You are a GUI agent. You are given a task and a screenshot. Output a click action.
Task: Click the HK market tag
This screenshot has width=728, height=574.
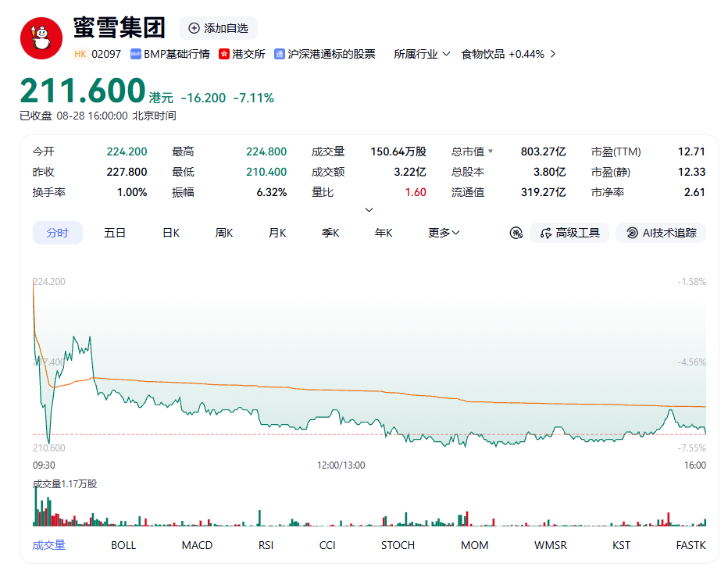pos(80,55)
